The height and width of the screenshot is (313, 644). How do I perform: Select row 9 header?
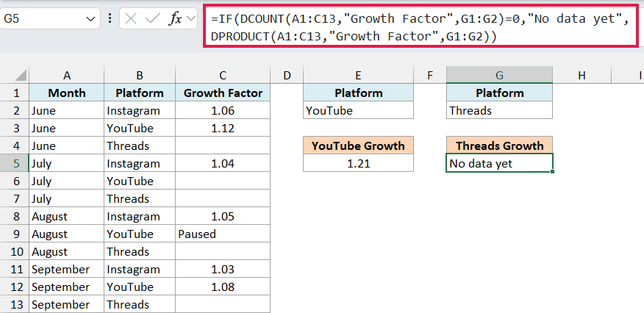(16, 234)
